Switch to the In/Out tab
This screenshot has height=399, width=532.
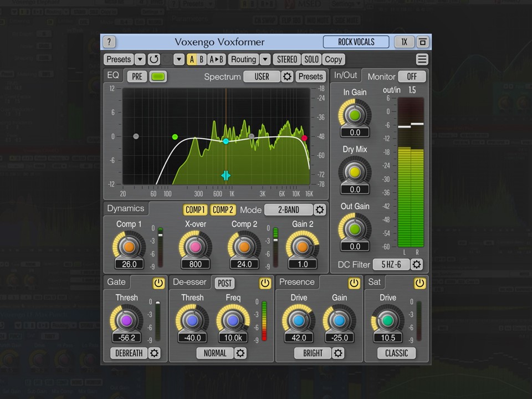[x=345, y=75]
